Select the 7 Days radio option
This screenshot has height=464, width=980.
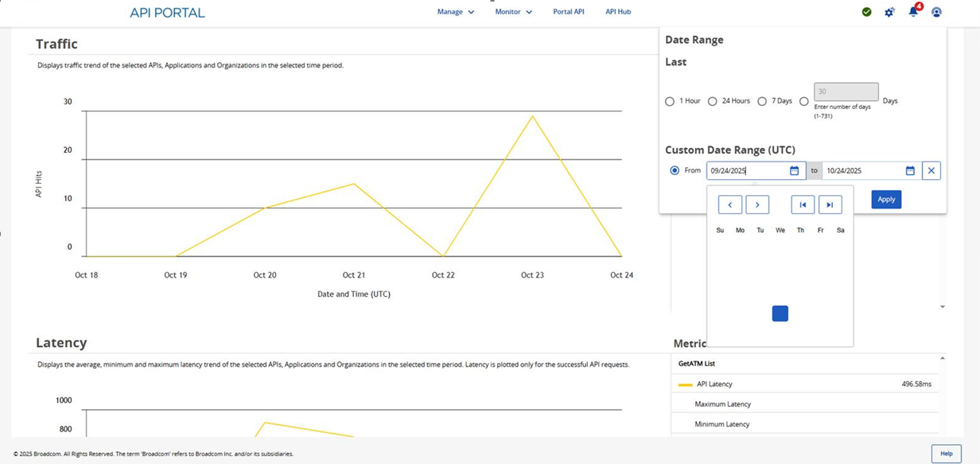tap(762, 101)
